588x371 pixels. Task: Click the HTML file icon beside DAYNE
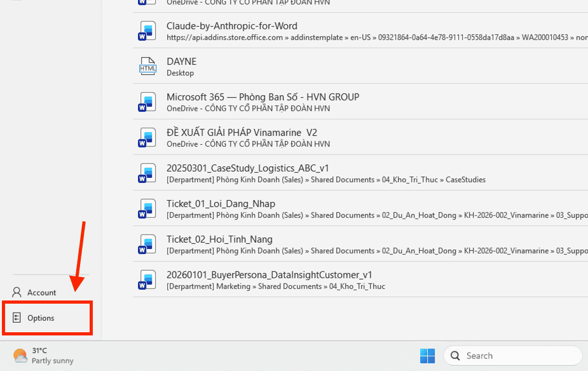click(x=147, y=66)
